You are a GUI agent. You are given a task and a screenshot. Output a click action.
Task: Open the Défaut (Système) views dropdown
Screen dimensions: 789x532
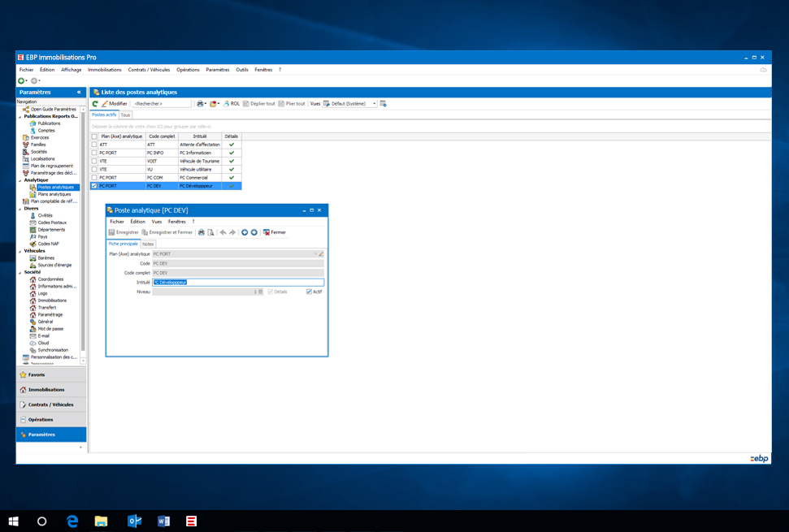click(374, 104)
